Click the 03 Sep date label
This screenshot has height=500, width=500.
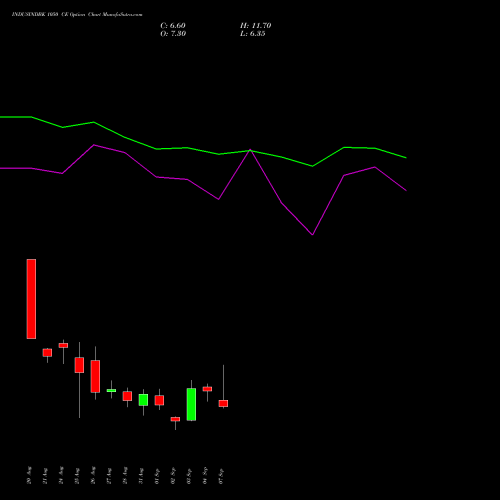[189, 476]
